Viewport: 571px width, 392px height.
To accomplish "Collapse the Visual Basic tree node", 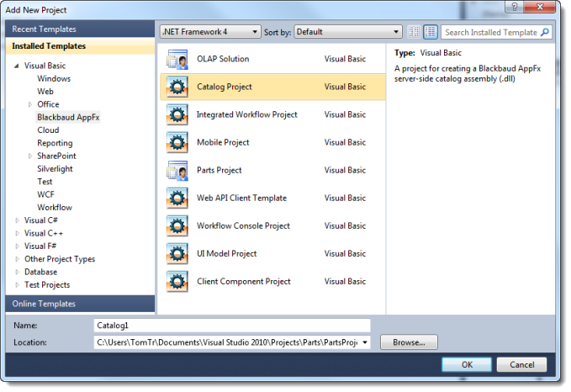I will pyautogui.click(x=16, y=66).
